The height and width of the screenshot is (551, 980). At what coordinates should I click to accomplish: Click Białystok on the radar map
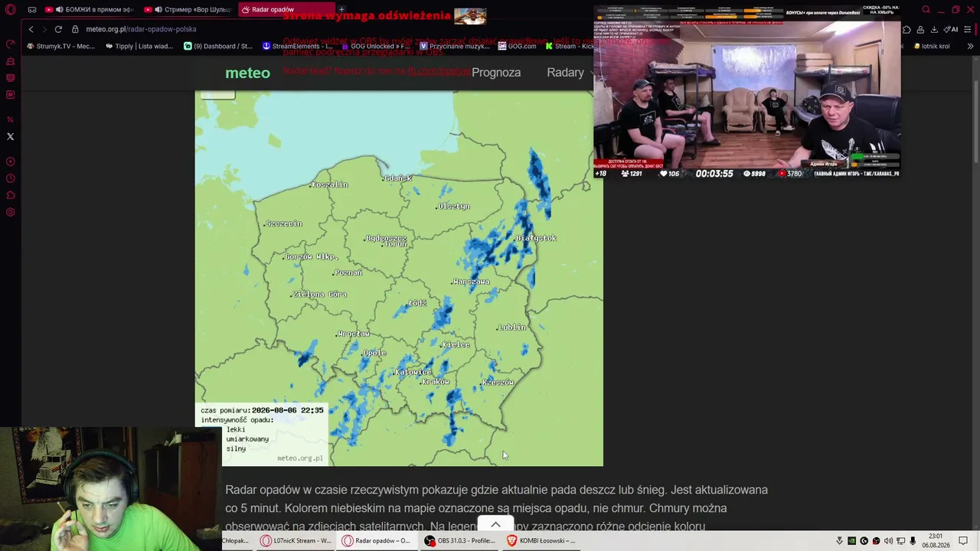pyautogui.click(x=535, y=238)
